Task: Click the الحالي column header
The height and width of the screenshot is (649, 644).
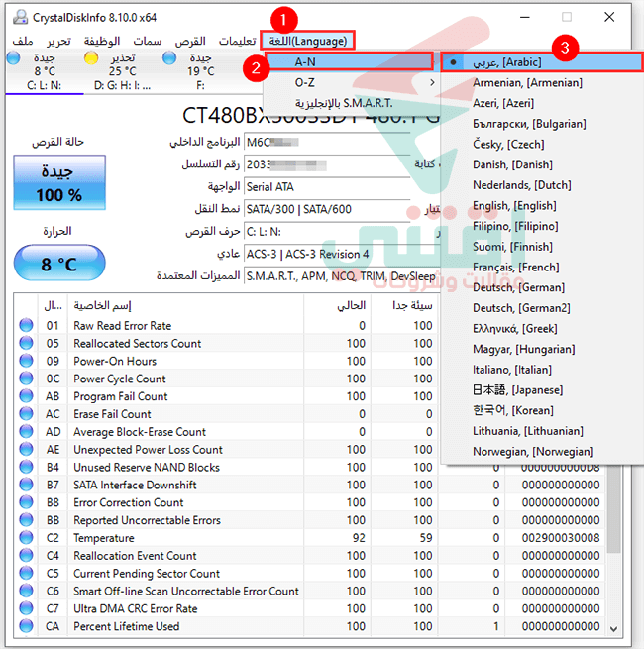Action: pyautogui.click(x=337, y=305)
